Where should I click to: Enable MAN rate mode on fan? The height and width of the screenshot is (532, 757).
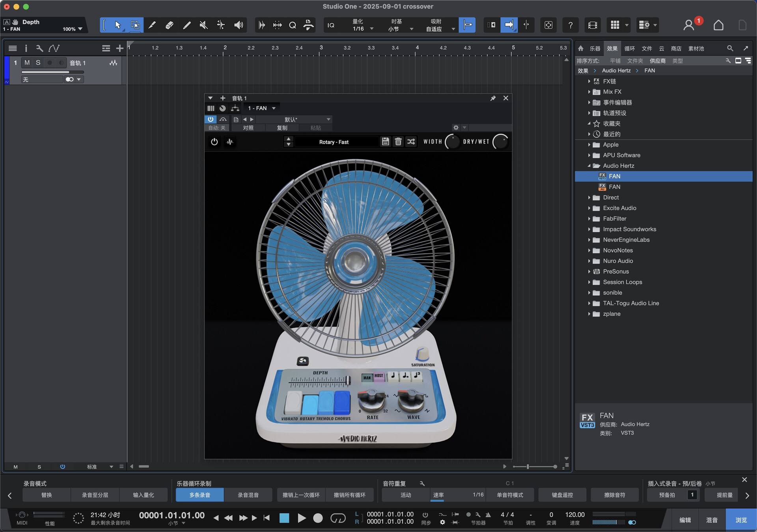(367, 377)
